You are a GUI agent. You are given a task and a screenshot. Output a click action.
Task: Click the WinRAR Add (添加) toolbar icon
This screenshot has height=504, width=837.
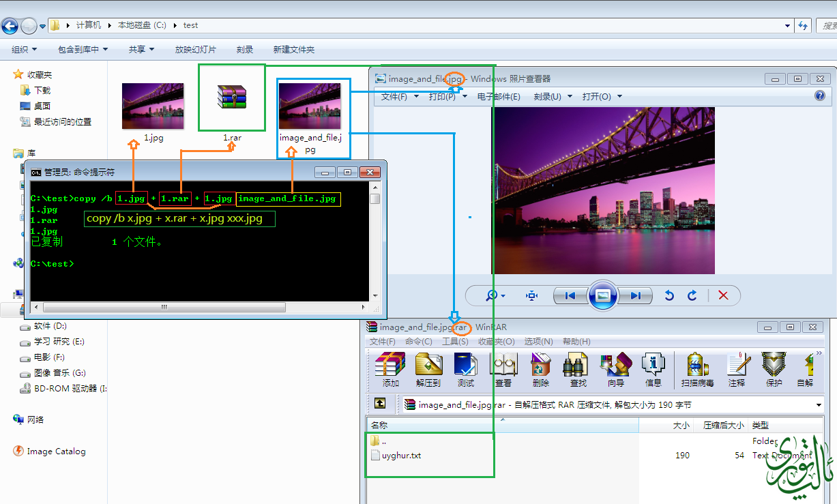pos(390,369)
